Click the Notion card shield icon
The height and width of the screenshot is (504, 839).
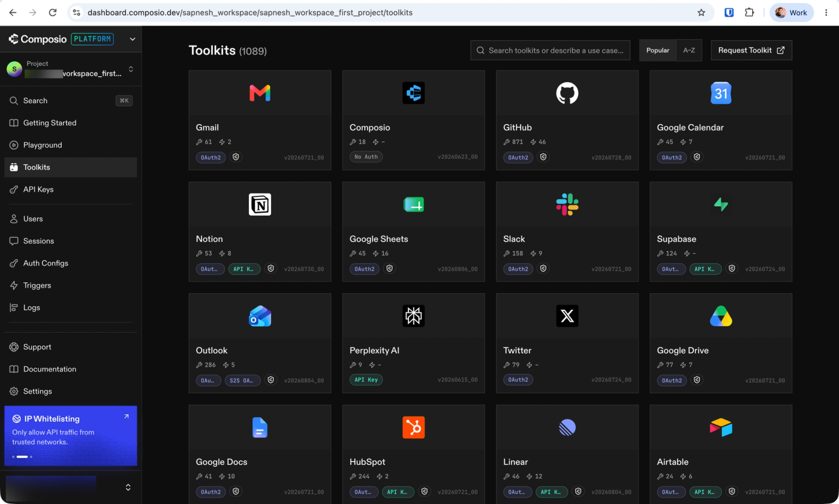pyautogui.click(x=271, y=269)
